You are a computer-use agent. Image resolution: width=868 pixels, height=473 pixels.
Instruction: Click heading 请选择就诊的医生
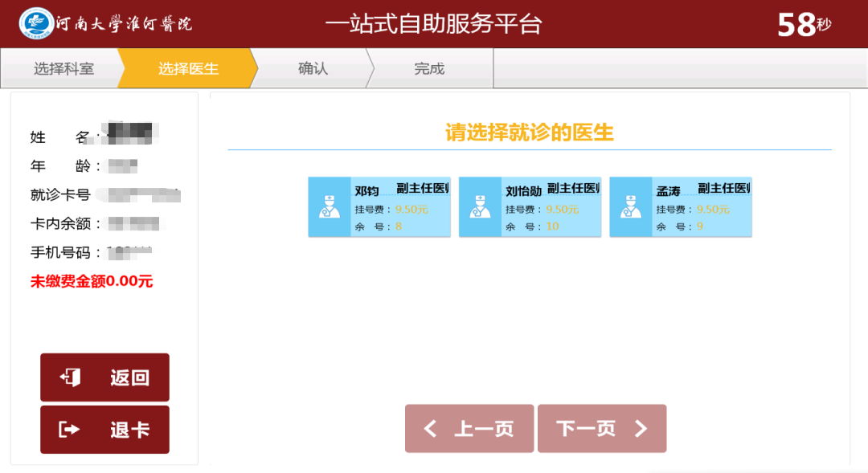click(x=529, y=133)
